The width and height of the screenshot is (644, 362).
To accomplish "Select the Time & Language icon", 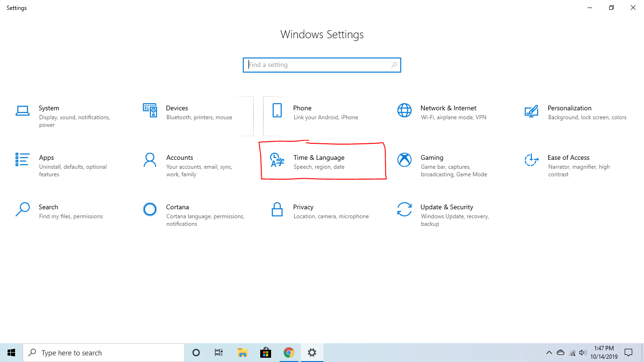I will [x=277, y=160].
